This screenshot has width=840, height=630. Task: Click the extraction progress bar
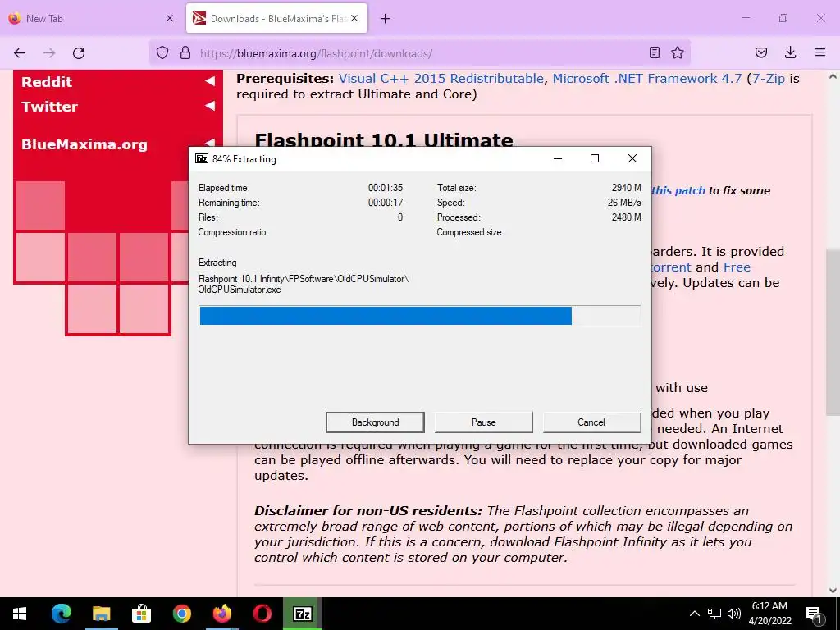click(419, 316)
